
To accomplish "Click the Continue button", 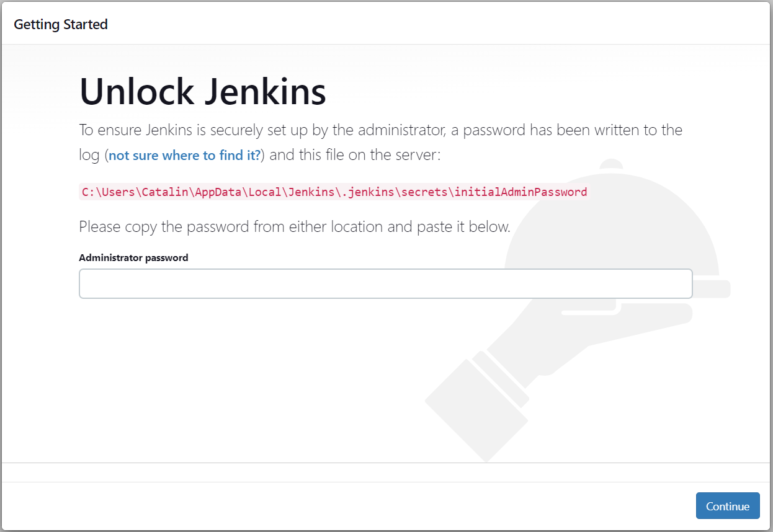I will coord(728,506).
